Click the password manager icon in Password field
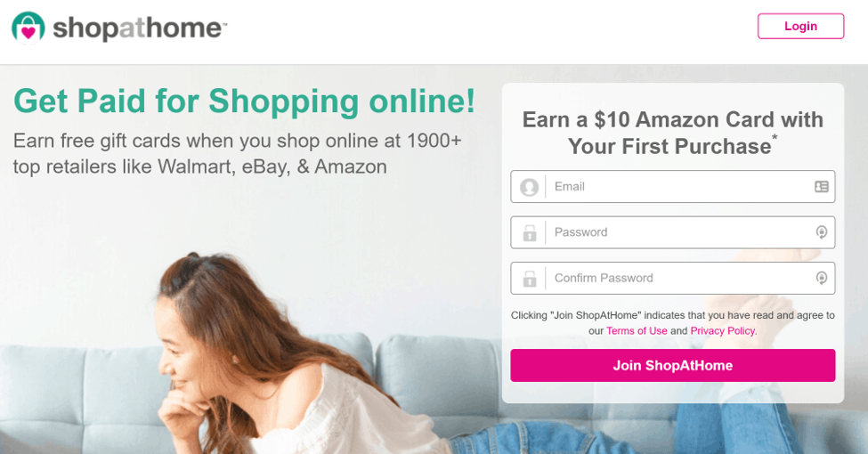The image size is (868, 454). pyautogui.click(x=822, y=232)
